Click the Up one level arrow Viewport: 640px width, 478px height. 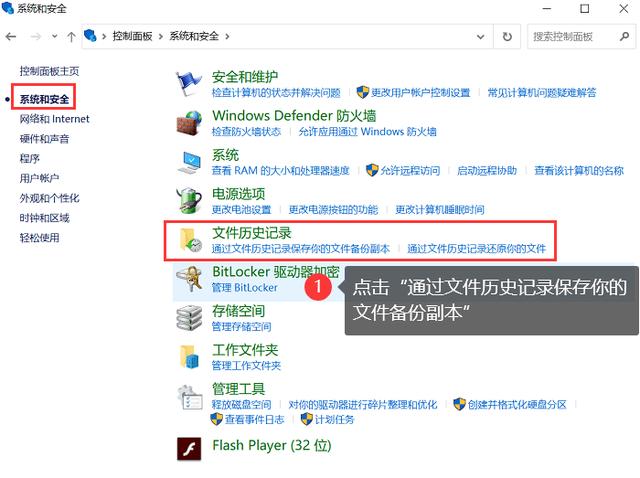(x=71, y=37)
